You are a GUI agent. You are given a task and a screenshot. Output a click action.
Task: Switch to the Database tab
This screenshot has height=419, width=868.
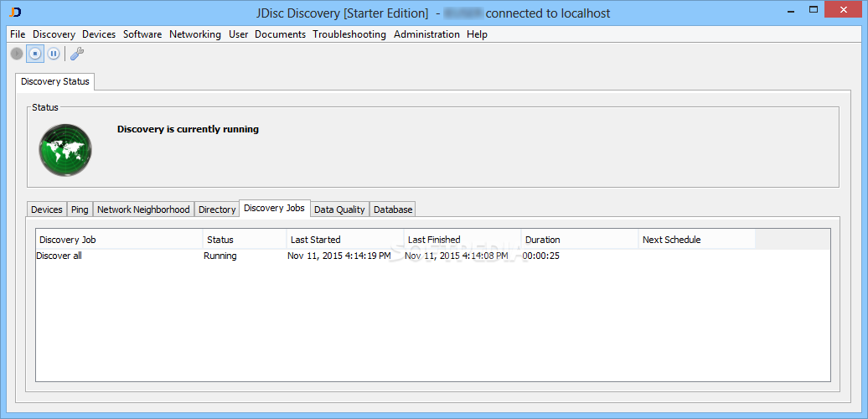pyautogui.click(x=392, y=209)
